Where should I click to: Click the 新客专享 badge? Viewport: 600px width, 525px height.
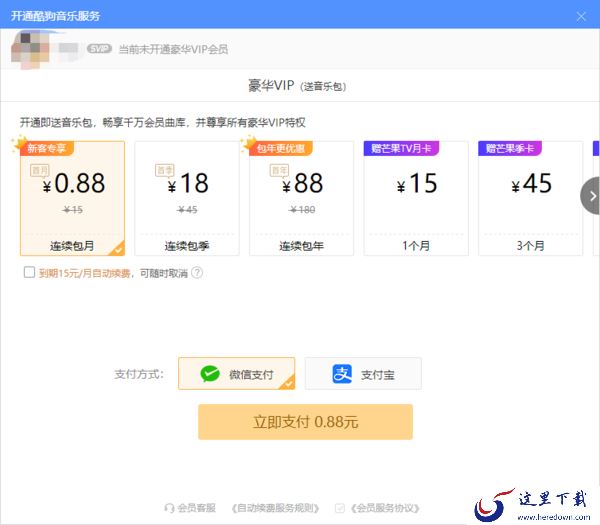[46, 148]
